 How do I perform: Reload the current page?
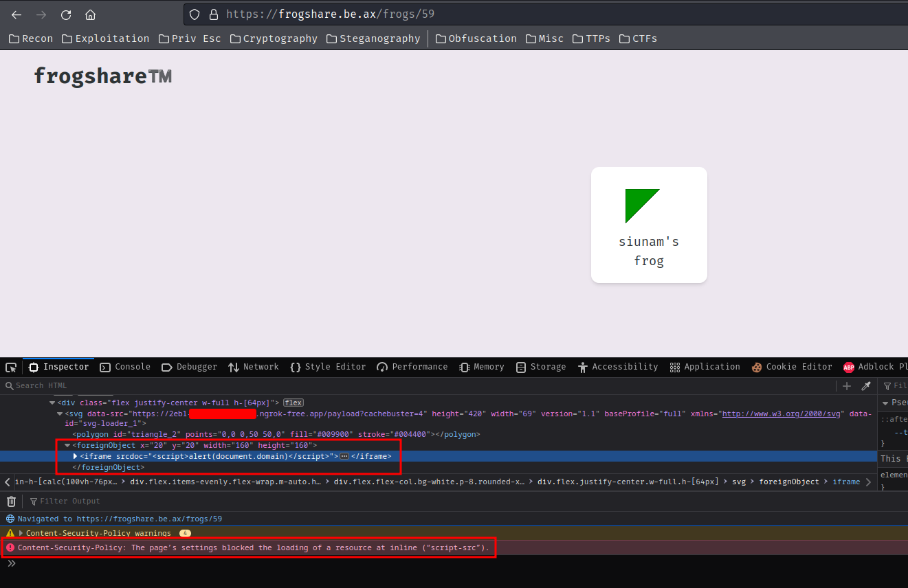tap(66, 14)
